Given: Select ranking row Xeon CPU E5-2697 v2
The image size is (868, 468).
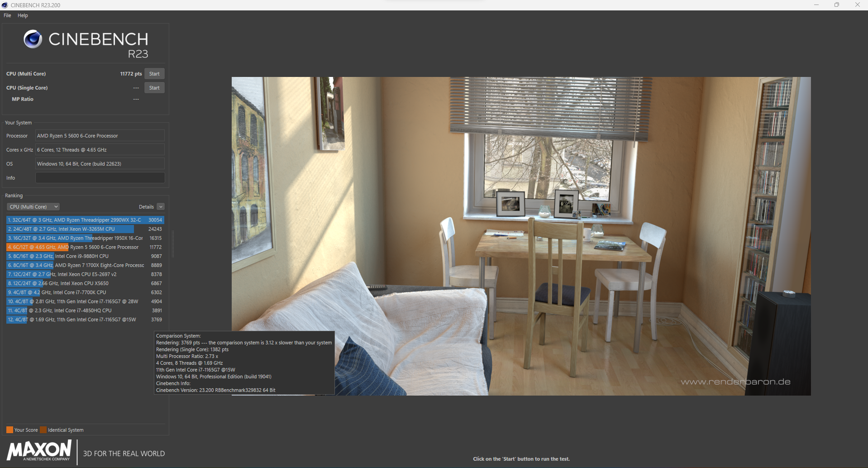Looking at the screenshot, I should pyautogui.click(x=85, y=274).
